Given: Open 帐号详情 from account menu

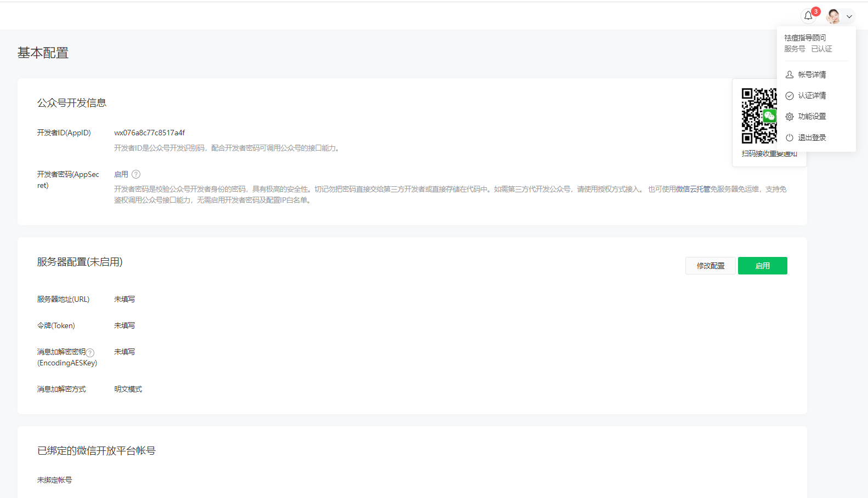Looking at the screenshot, I should (812, 75).
